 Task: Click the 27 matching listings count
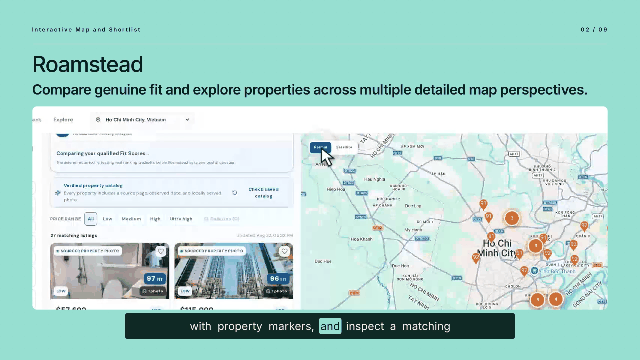pos(74,236)
